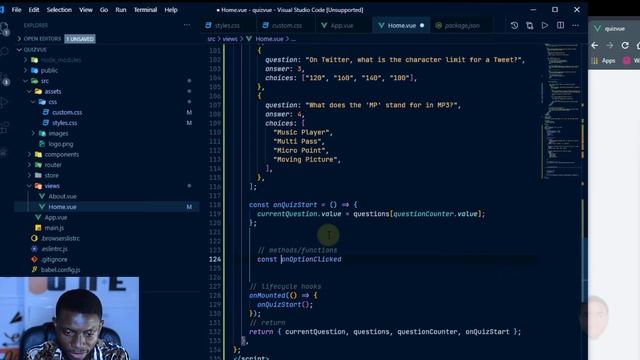
Task: Open babel.config.js in the explorer tree
Action: coord(60,270)
